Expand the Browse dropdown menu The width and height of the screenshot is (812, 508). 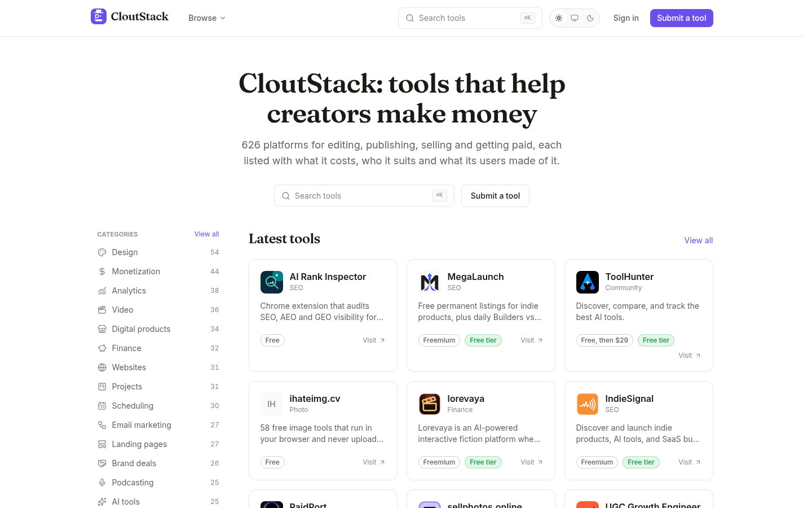[x=207, y=18]
